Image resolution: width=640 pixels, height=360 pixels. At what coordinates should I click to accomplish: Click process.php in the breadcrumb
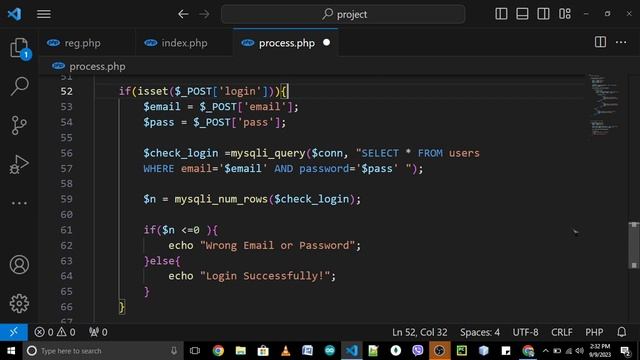97,67
